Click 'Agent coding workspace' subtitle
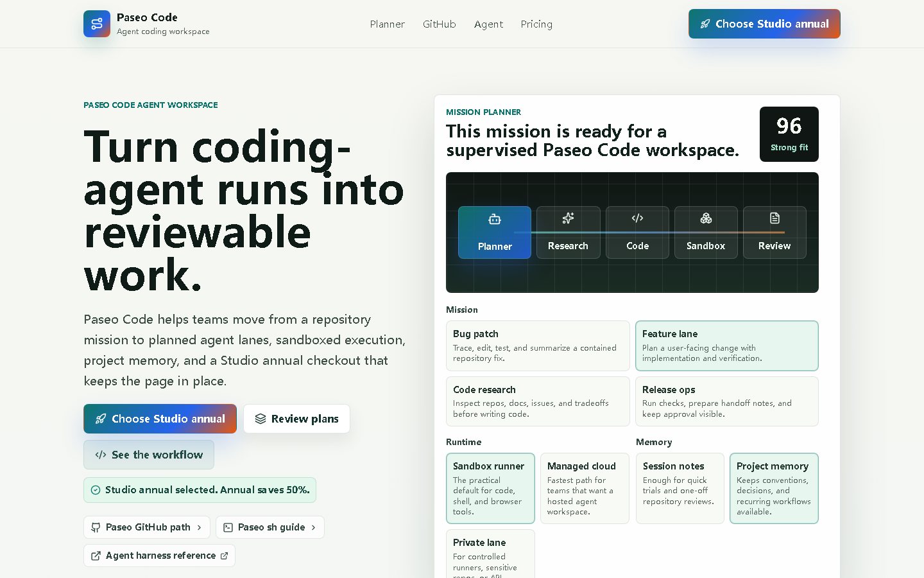 click(x=163, y=31)
